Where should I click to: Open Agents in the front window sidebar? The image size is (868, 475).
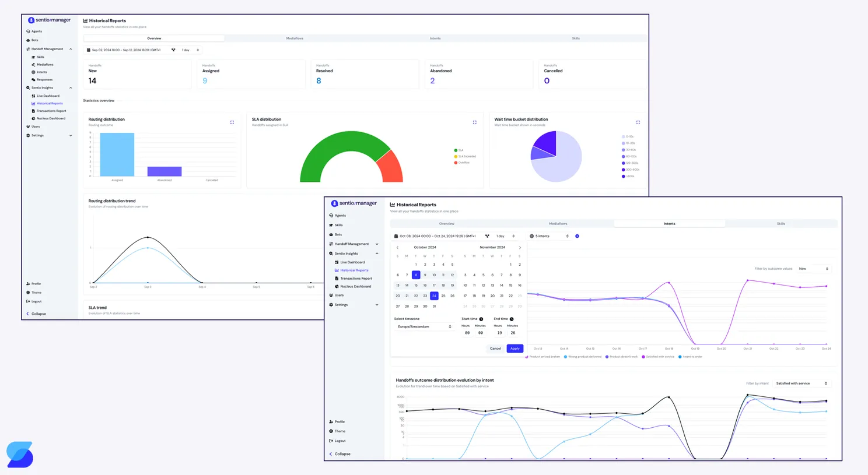(337, 216)
